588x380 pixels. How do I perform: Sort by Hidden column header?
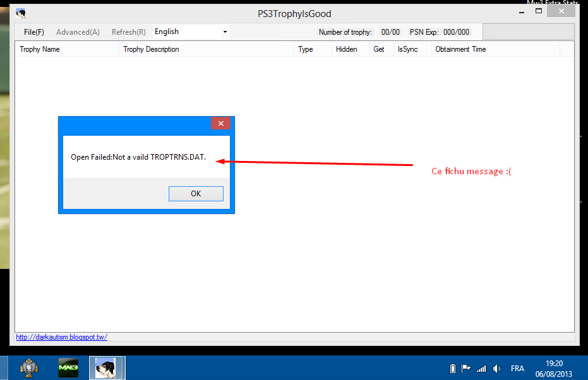pos(351,49)
